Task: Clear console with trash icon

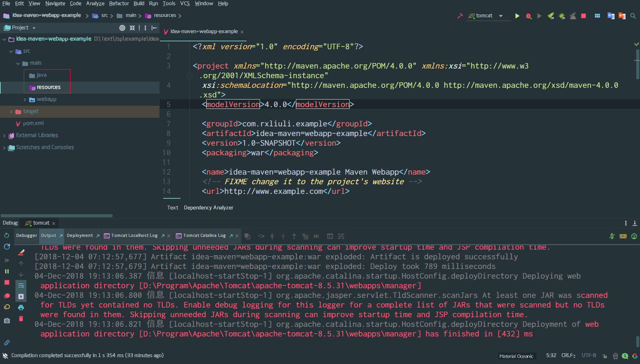Action: [21, 319]
